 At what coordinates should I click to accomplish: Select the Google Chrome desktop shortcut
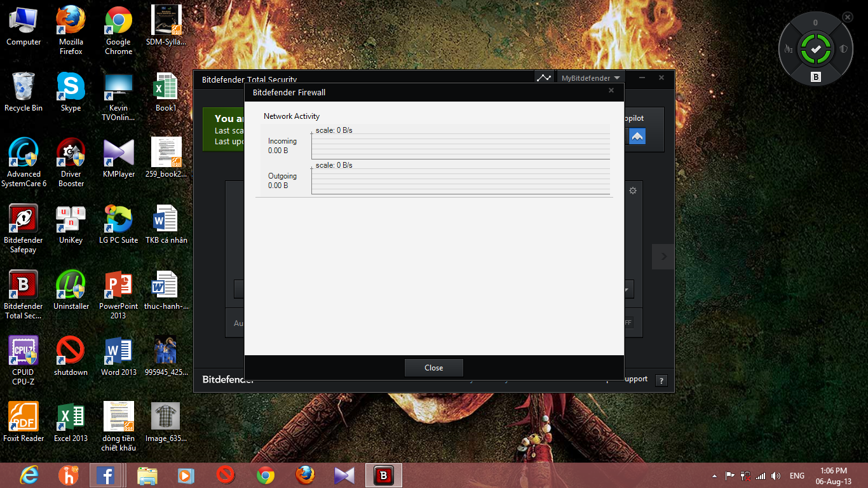point(119,30)
